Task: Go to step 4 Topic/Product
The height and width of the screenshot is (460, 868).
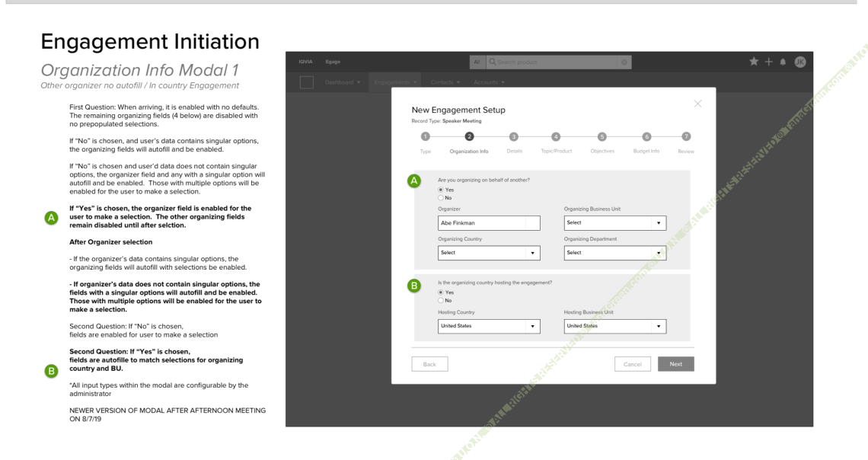Action: [x=556, y=137]
